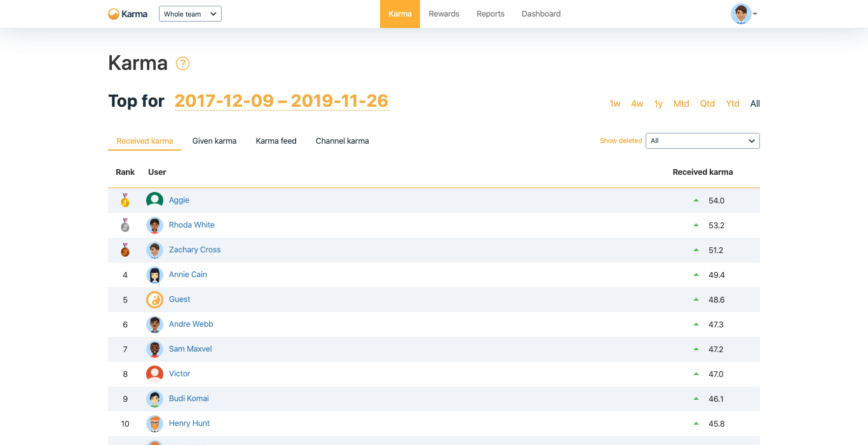Open Andre Webb's profile link

pyautogui.click(x=191, y=324)
